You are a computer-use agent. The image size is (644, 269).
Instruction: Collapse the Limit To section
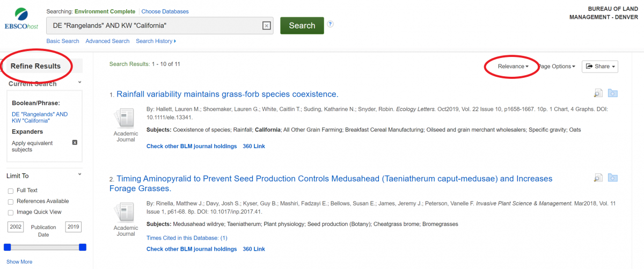[x=80, y=175]
